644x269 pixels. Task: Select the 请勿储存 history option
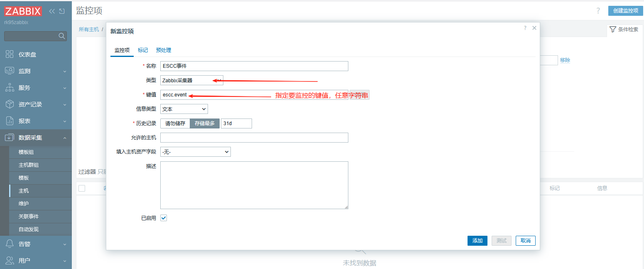175,123
